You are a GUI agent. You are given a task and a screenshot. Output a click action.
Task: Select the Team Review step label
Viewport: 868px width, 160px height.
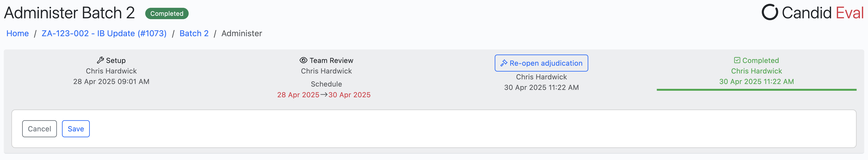click(331, 60)
